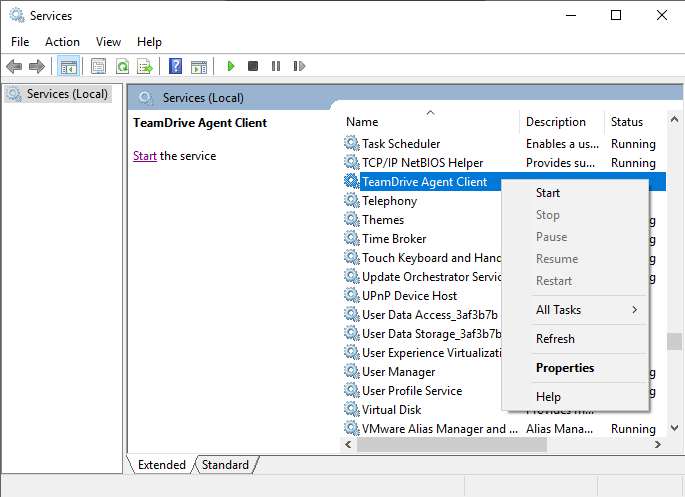Select the User Experience Virtualization service
This screenshot has height=497, width=685.
coord(422,352)
